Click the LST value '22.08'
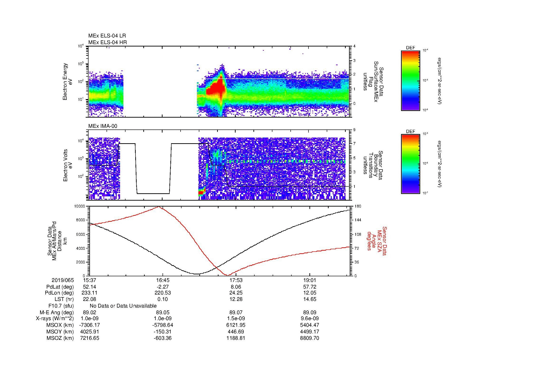This screenshot has width=555, height=392. click(x=90, y=299)
